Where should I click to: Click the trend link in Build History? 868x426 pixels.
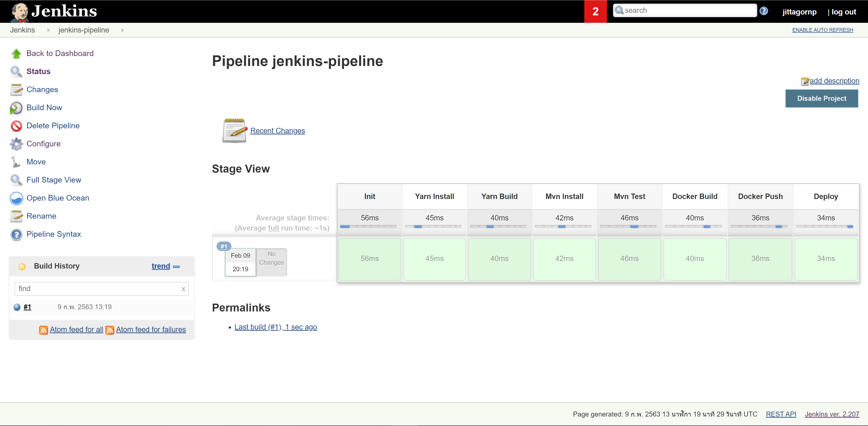(x=161, y=266)
